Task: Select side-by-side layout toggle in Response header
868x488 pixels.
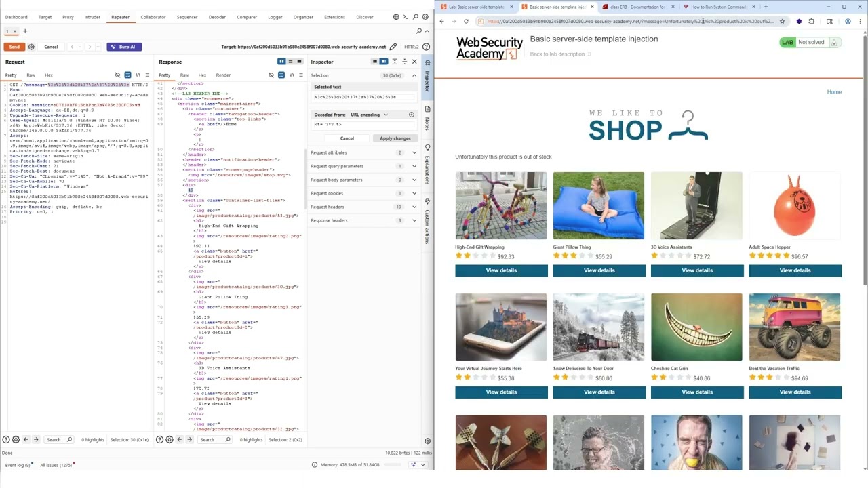Action: point(281,62)
